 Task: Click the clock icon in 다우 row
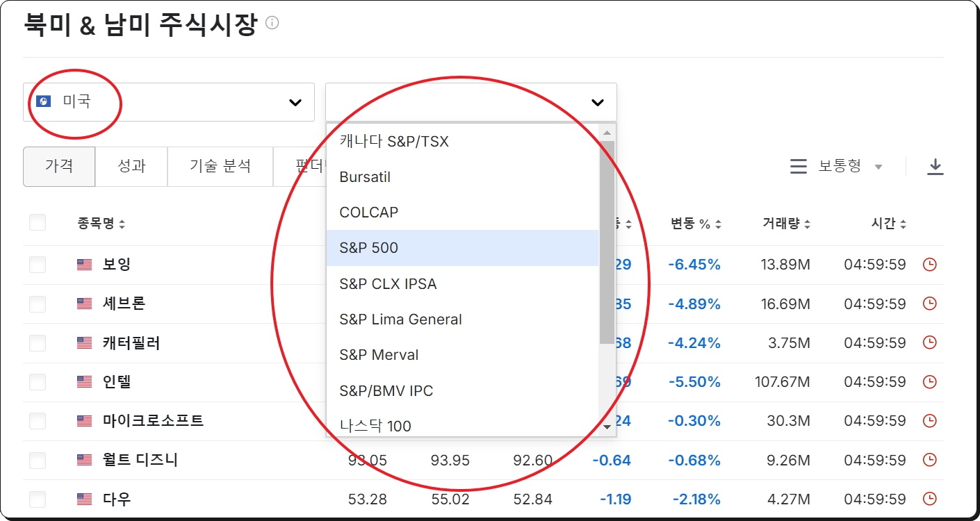pos(929,499)
